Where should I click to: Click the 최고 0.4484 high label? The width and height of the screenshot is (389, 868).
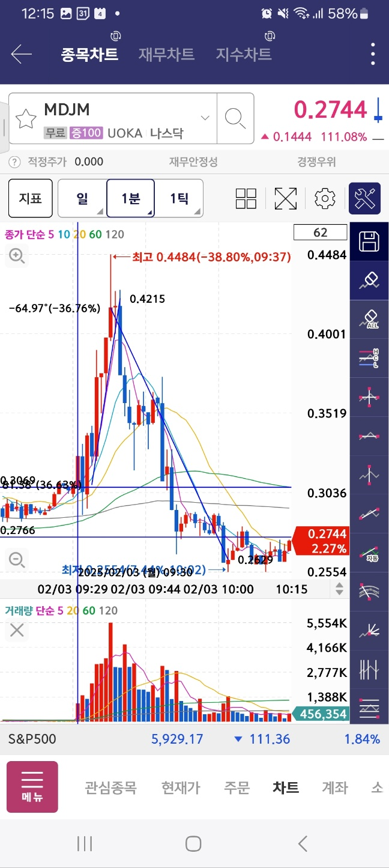point(211,257)
